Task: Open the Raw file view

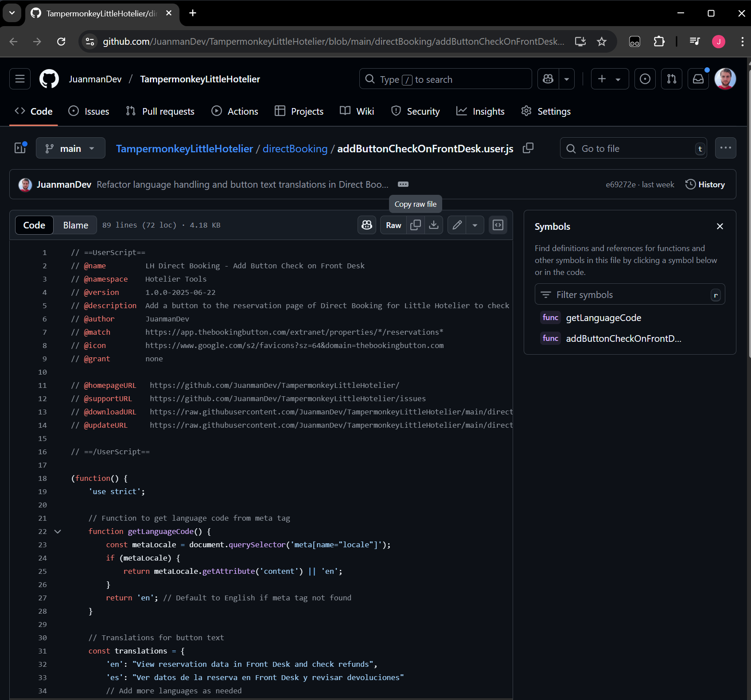Action: (393, 225)
